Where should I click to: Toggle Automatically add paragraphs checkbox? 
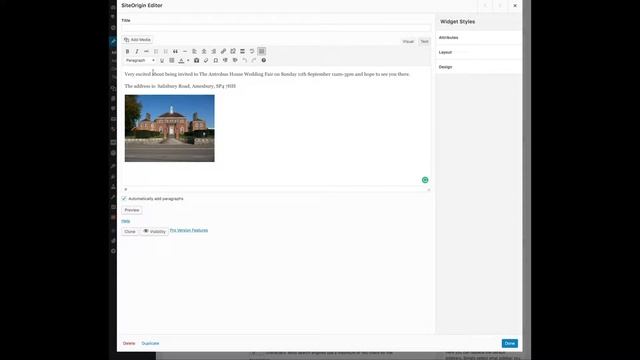pyautogui.click(x=124, y=198)
